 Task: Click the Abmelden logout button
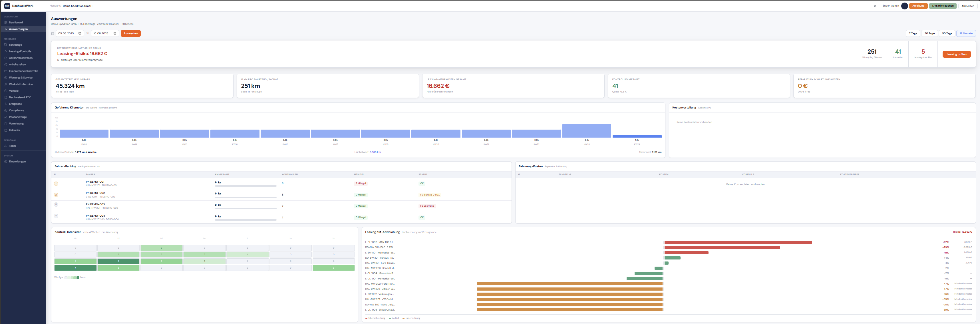pos(968,6)
